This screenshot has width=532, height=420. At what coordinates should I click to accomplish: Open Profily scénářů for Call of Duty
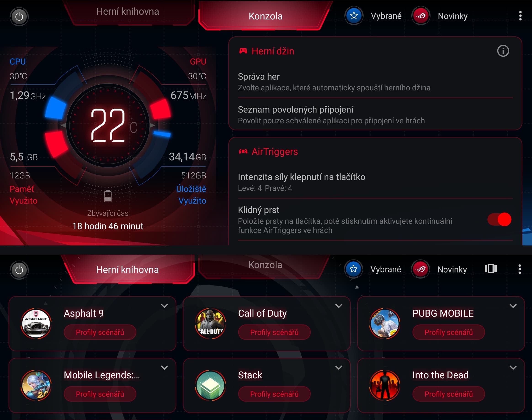[x=274, y=332]
